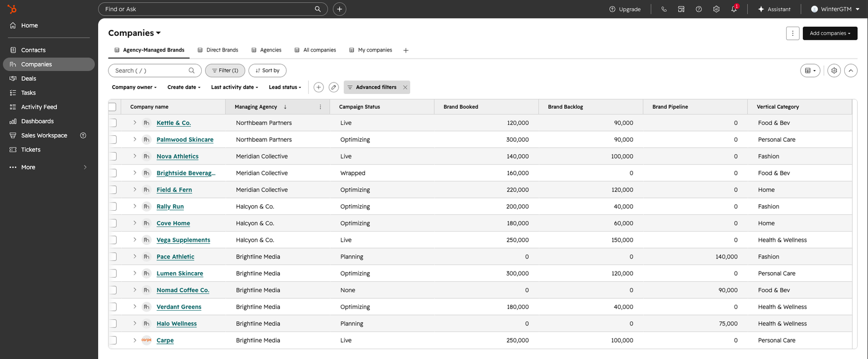Remove Advanced filters with the X

[405, 87]
